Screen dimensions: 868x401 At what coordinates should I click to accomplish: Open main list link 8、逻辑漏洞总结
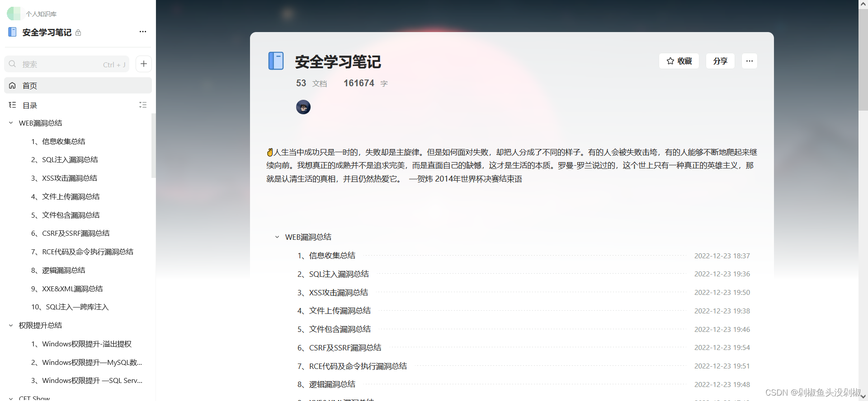click(x=326, y=384)
